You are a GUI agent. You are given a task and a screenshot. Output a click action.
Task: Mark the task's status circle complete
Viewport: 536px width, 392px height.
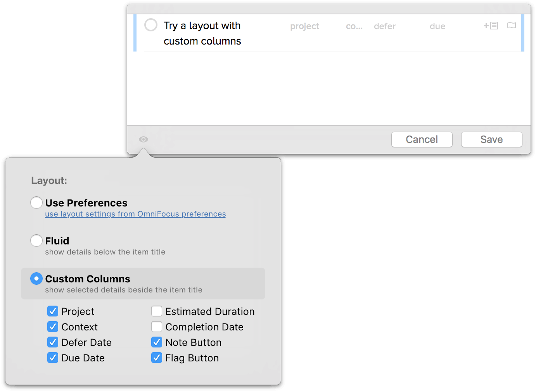tap(151, 25)
